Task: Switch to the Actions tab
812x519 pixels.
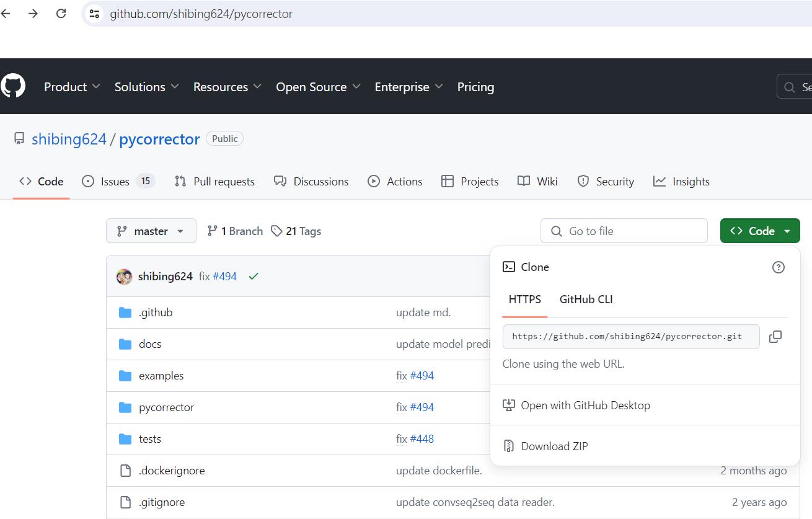Action: click(395, 181)
